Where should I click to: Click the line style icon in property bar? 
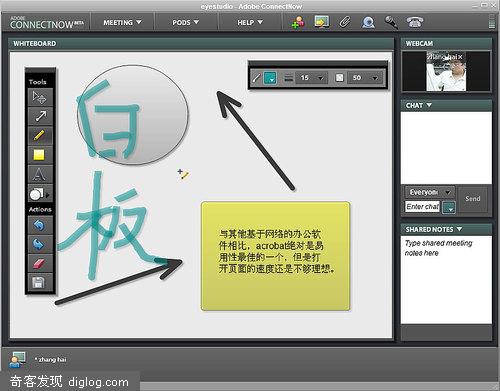click(256, 78)
